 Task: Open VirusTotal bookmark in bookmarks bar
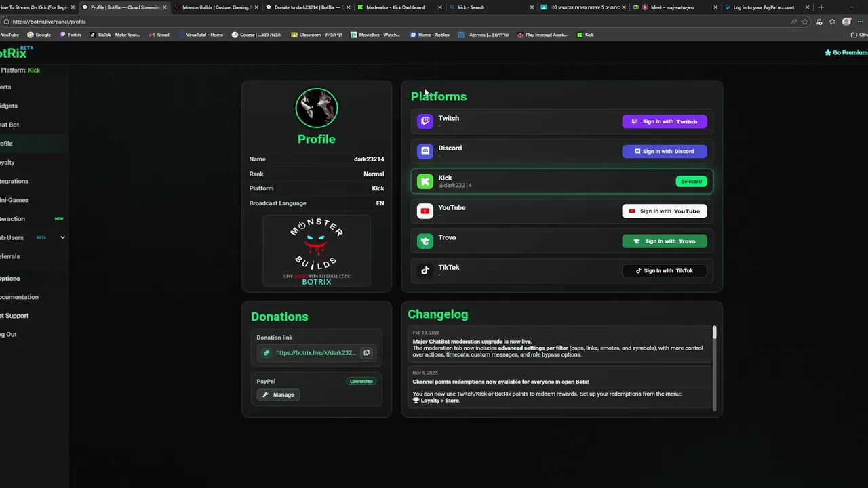pyautogui.click(x=201, y=35)
